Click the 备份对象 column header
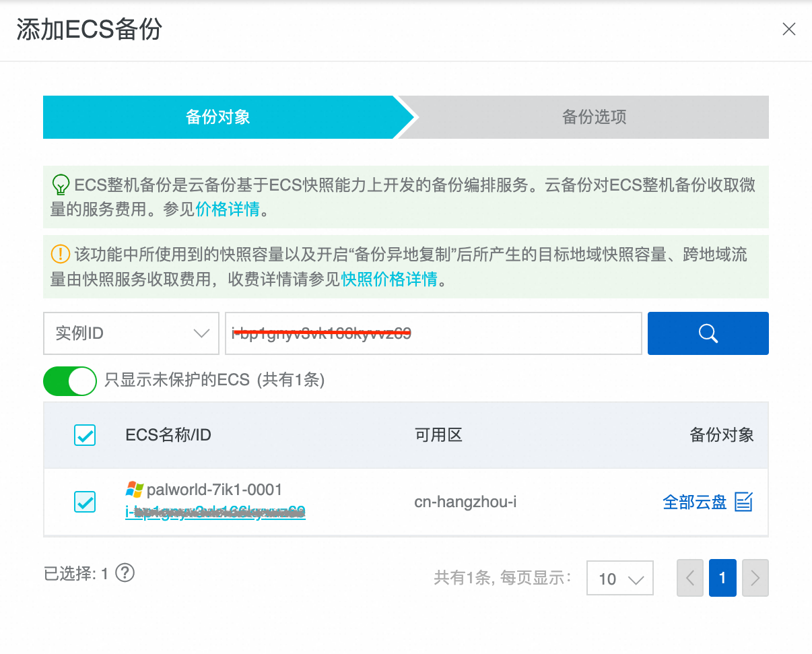Image resolution: width=812 pixels, height=654 pixels. [x=722, y=435]
